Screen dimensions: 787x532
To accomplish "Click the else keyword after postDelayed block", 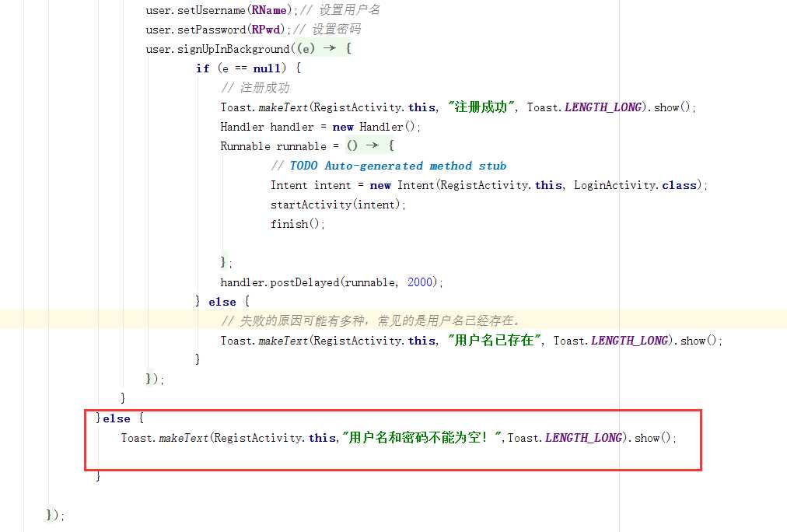I will 222,302.
